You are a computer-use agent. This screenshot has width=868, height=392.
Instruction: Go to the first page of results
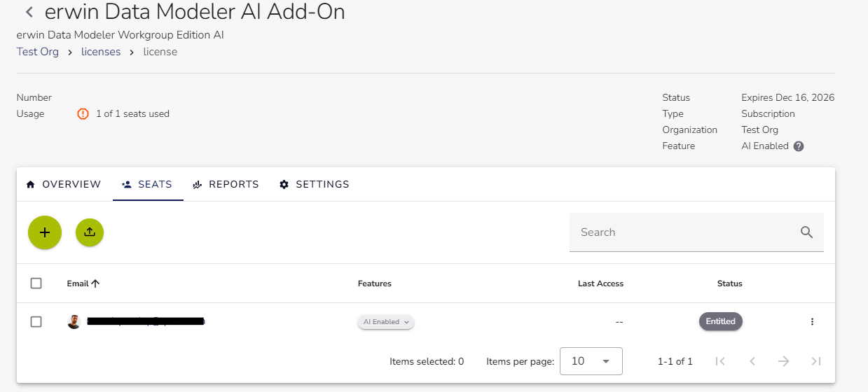(x=720, y=361)
